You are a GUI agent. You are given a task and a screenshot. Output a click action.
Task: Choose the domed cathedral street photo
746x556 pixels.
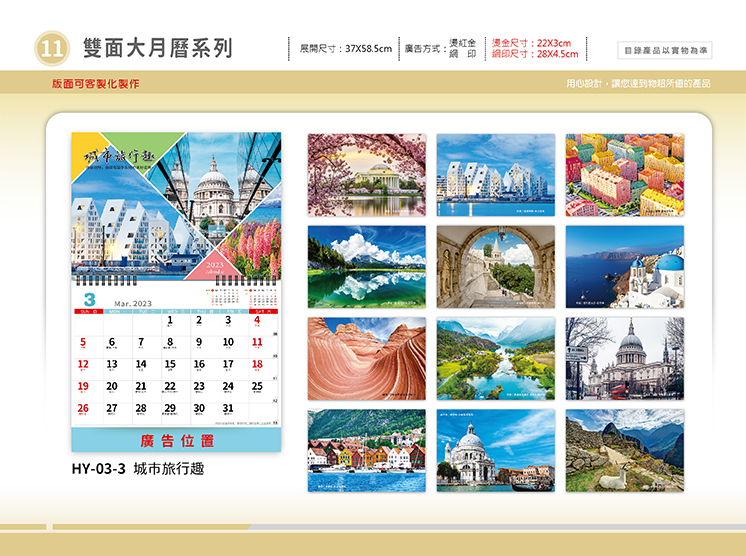[x=624, y=359]
